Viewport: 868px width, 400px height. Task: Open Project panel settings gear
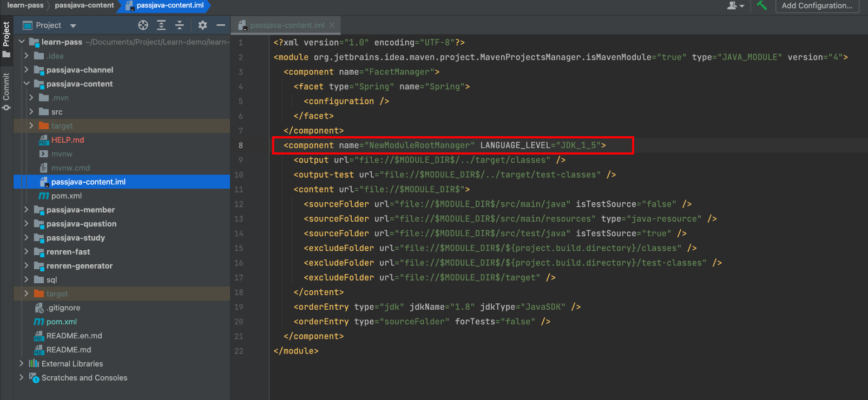coord(202,25)
